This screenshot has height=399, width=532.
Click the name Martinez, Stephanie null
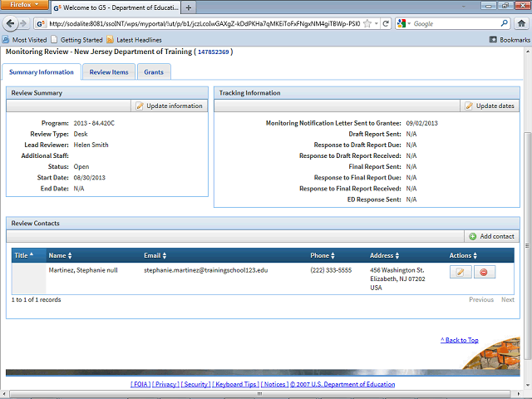tap(83, 270)
